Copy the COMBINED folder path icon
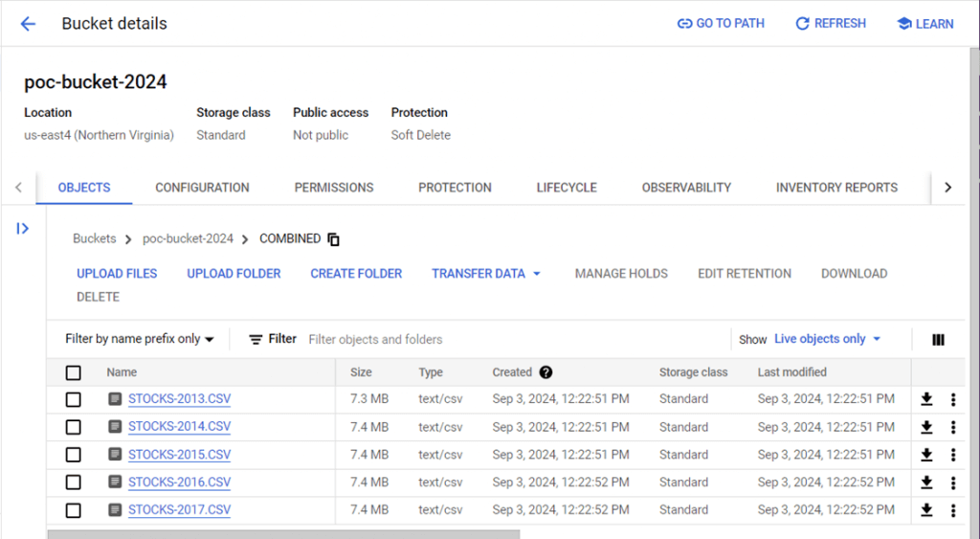 coord(333,239)
